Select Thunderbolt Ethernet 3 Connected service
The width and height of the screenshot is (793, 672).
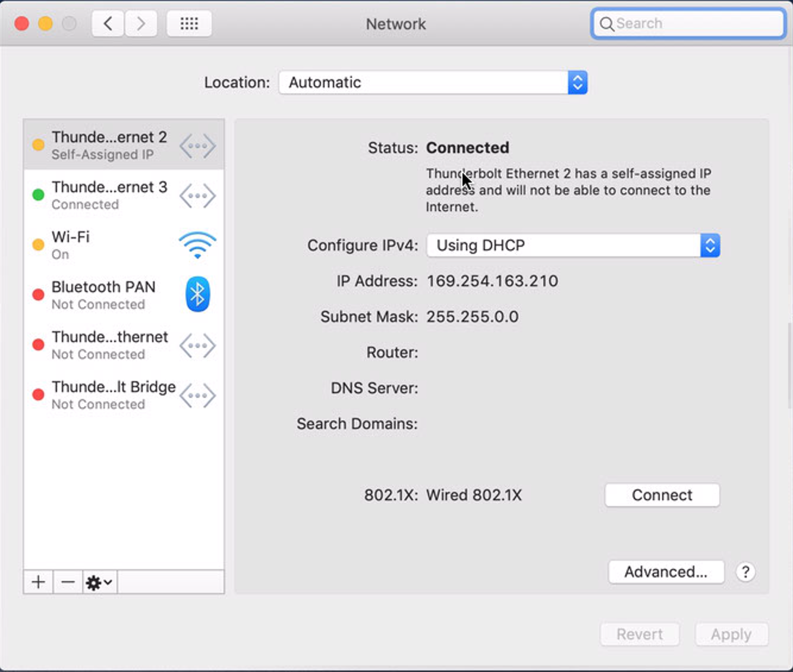(x=124, y=195)
